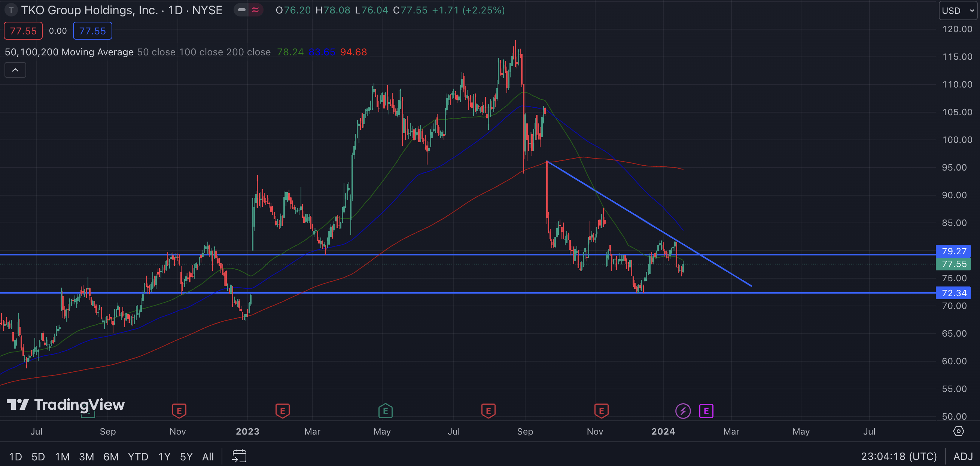
Task: Click the 2024 date axis label
Action: (663, 432)
